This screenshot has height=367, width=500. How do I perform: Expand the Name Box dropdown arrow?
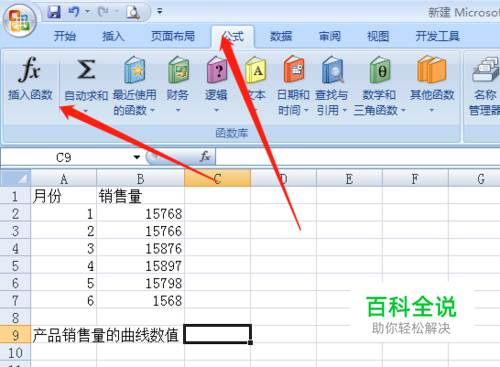137,157
